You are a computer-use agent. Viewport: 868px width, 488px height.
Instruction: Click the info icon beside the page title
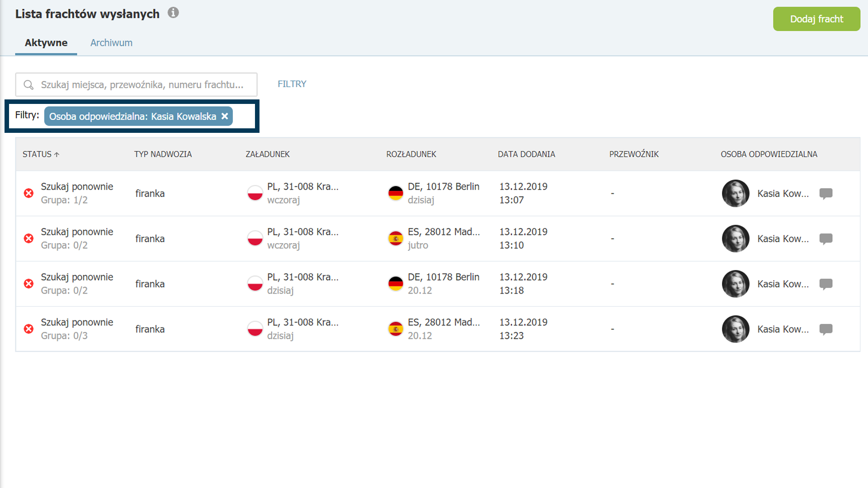pyautogui.click(x=173, y=13)
